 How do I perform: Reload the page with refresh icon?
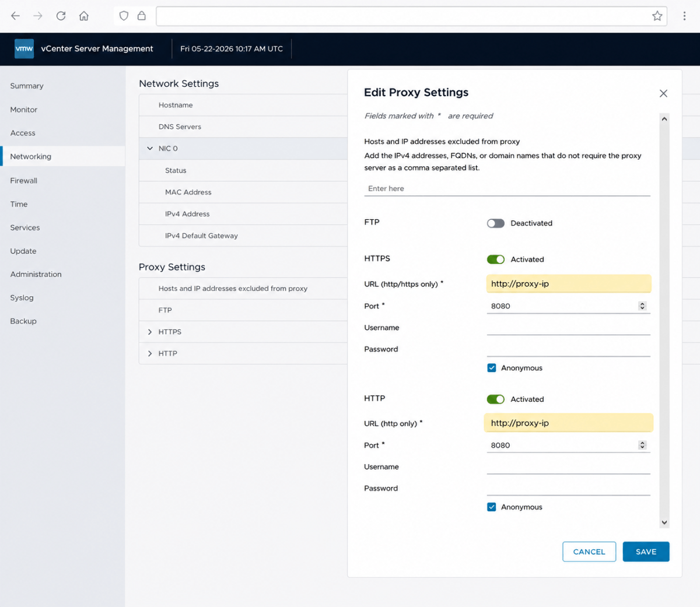pyautogui.click(x=61, y=16)
